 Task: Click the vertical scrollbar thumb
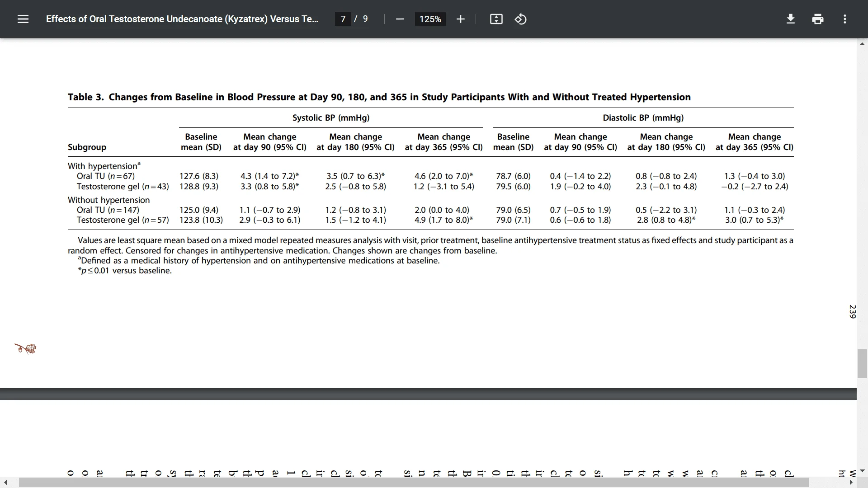[862, 364]
